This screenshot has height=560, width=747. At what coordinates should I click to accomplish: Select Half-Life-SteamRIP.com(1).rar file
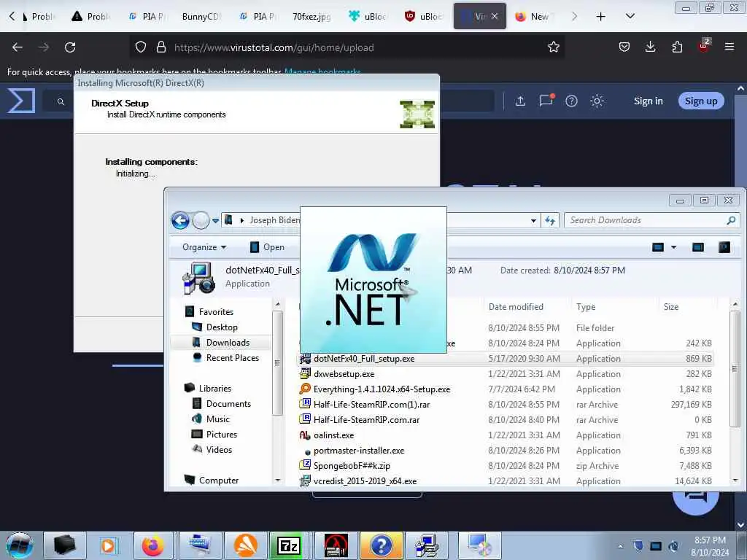[x=506, y=404]
